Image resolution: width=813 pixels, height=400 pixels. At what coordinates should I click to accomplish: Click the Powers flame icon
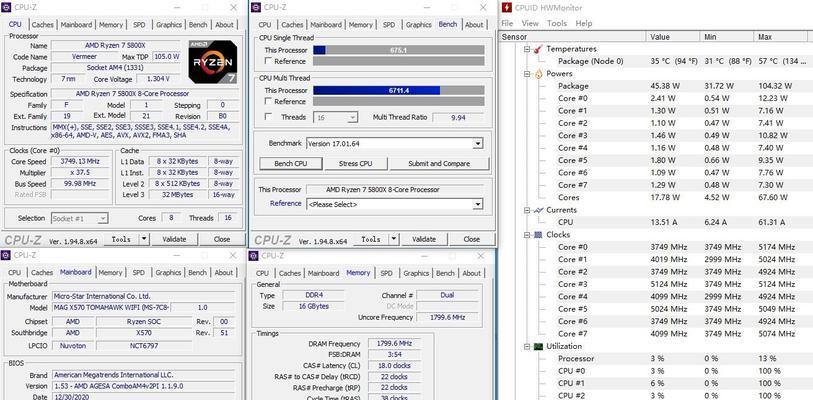pyautogui.click(x=539, y=74)
